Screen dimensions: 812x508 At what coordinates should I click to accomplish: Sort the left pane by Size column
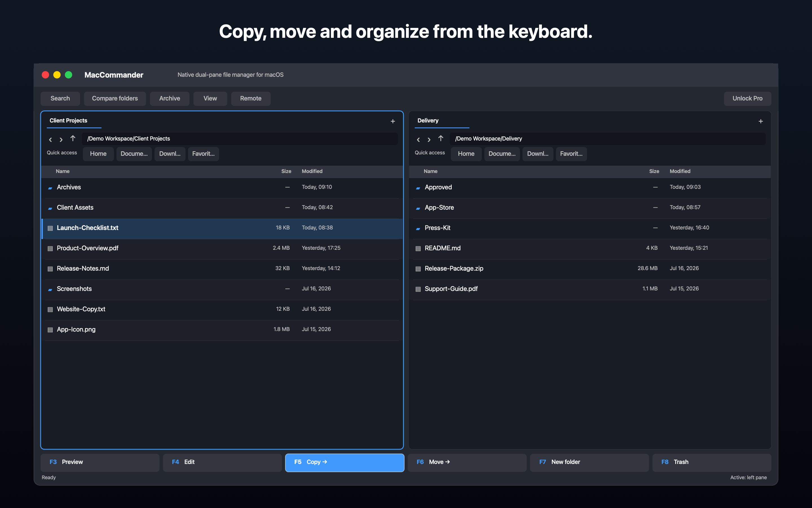286,171
